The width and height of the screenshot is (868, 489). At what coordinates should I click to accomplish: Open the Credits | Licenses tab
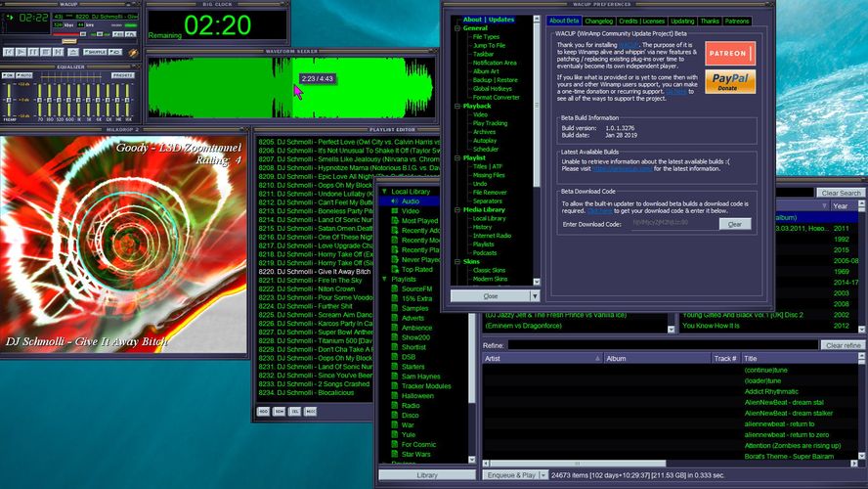(x=641, y=21)
